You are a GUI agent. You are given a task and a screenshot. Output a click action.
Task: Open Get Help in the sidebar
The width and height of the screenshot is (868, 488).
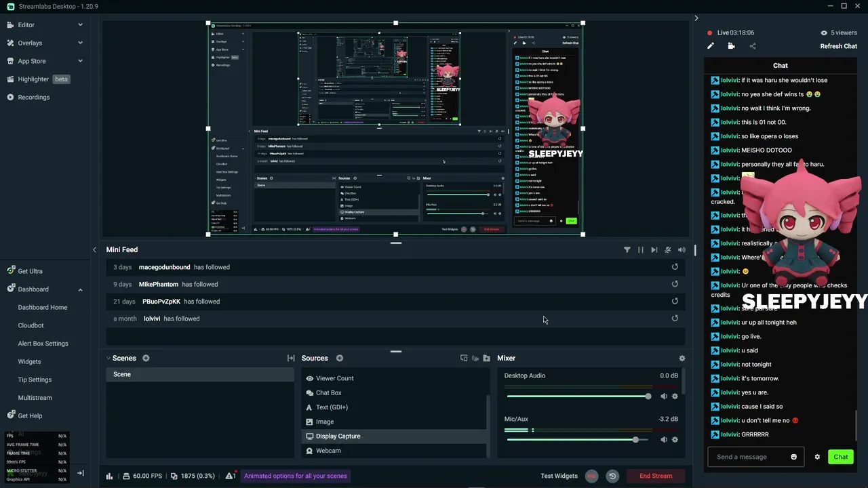(30, 415)
